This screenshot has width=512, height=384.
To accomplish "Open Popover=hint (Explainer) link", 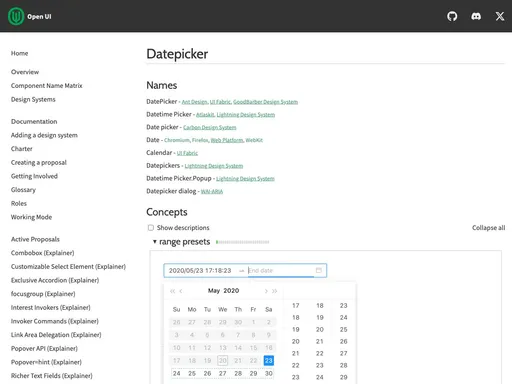I will pos(46,362).
